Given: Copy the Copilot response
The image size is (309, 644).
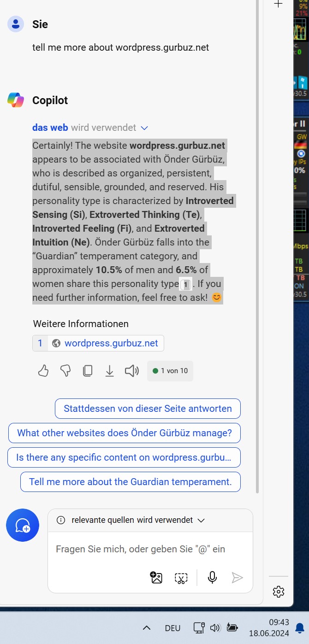Looking at the screenshot, I should tap(87, 371).
